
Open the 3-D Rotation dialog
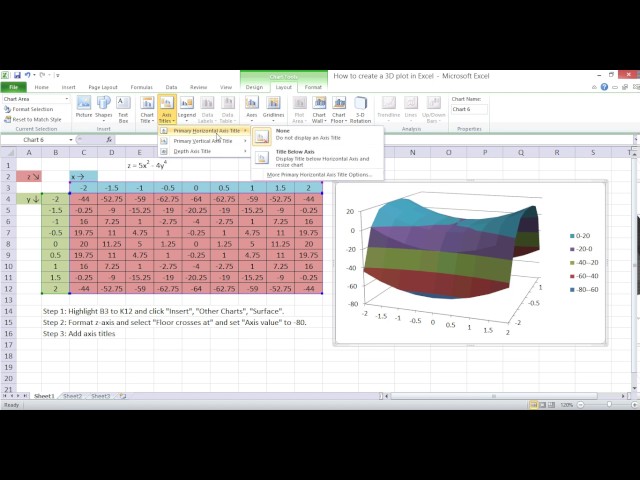(x=360, y=109)
